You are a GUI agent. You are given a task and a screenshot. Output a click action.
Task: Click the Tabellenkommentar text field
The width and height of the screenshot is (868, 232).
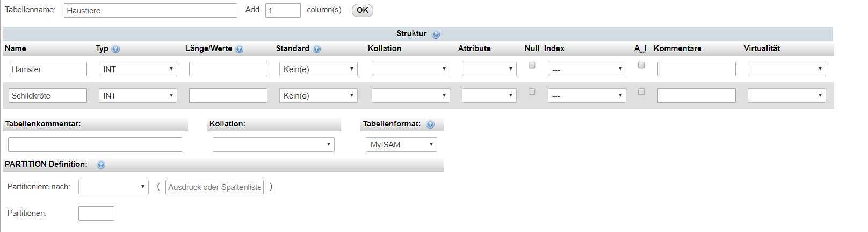tap(95, 144)
